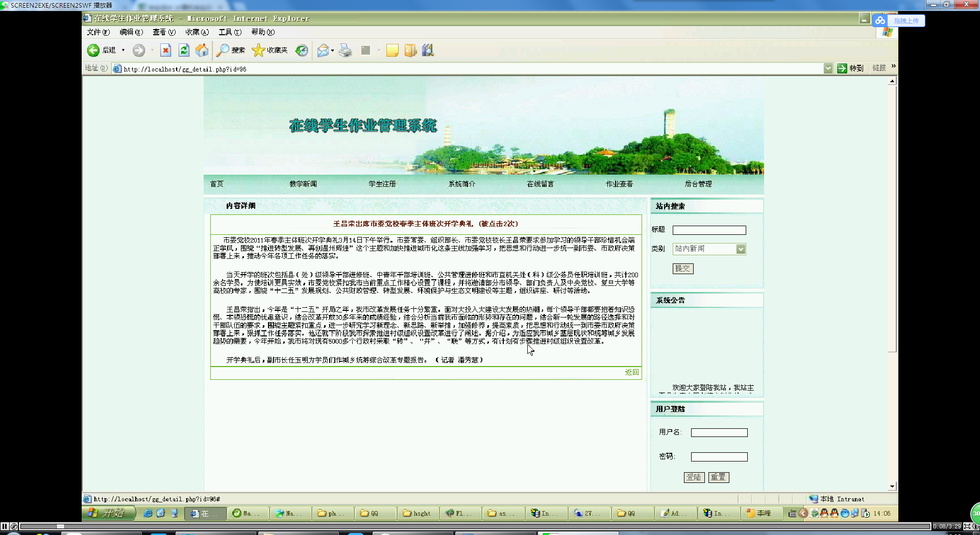Click the 链接 links toolbar label
The image size is (980, 535).
point(879,68)
